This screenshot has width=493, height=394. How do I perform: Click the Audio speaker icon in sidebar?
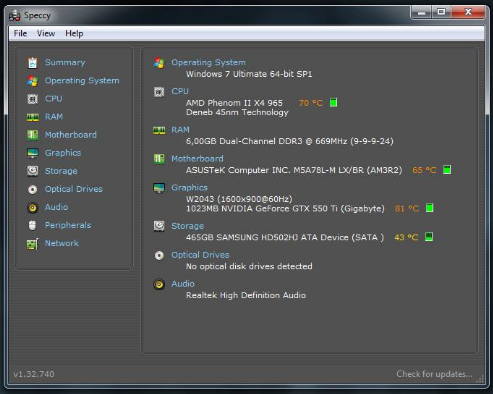[33, 207]
